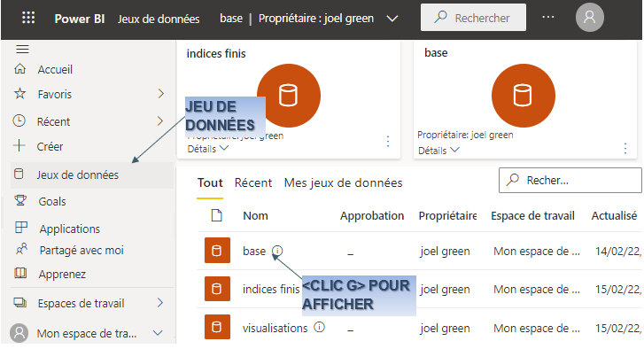Expand the Favoris submenu chevron
Image resolution: width=644 pixels, height=349 pixels.
coord(161,94)
